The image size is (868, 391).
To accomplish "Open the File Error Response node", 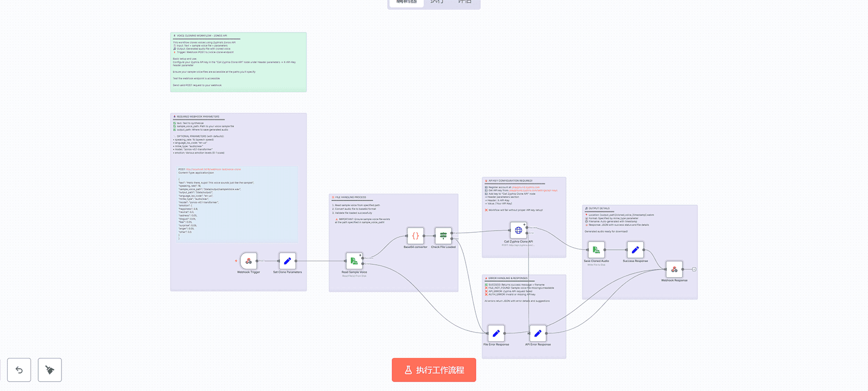I will (496, 334).
